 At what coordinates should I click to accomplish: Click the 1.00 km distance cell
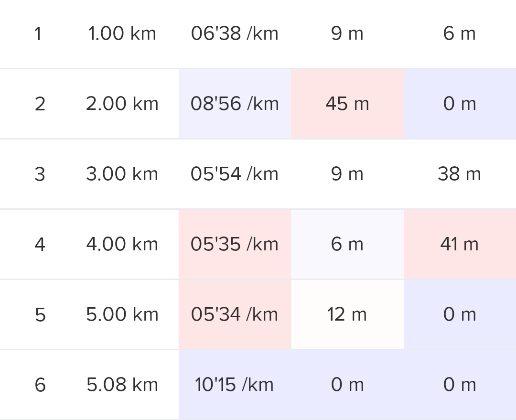(x=122, y=34)
